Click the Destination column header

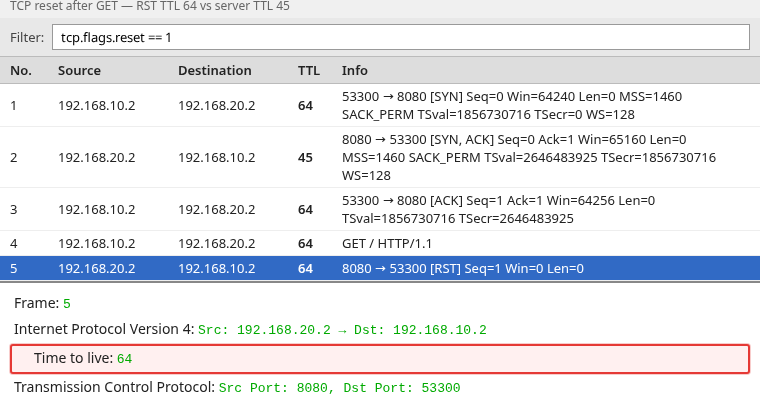pos(215,71)
